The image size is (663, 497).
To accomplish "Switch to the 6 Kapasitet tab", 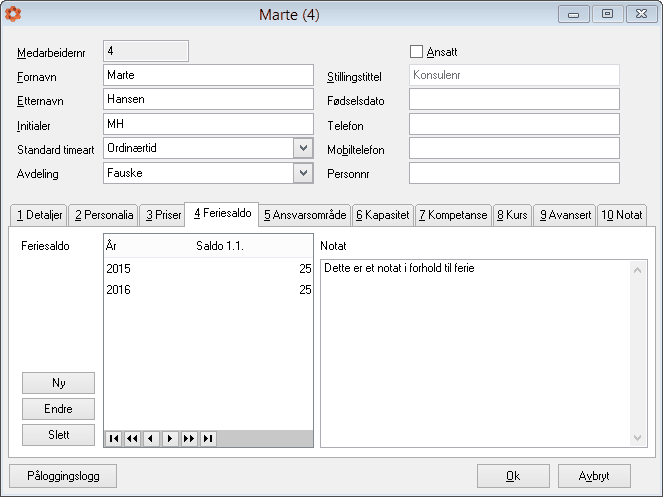I will coord(383,215).
